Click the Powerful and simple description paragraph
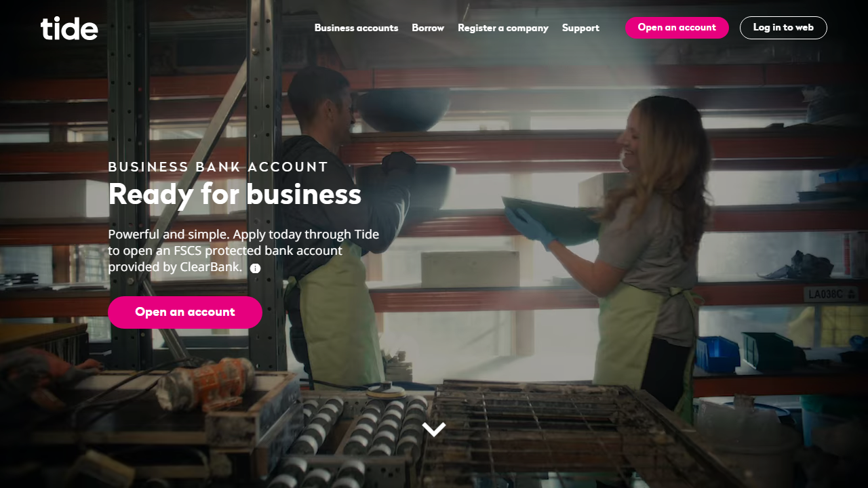The width and height of the screenshot is (868, 488). pos(243,251)
